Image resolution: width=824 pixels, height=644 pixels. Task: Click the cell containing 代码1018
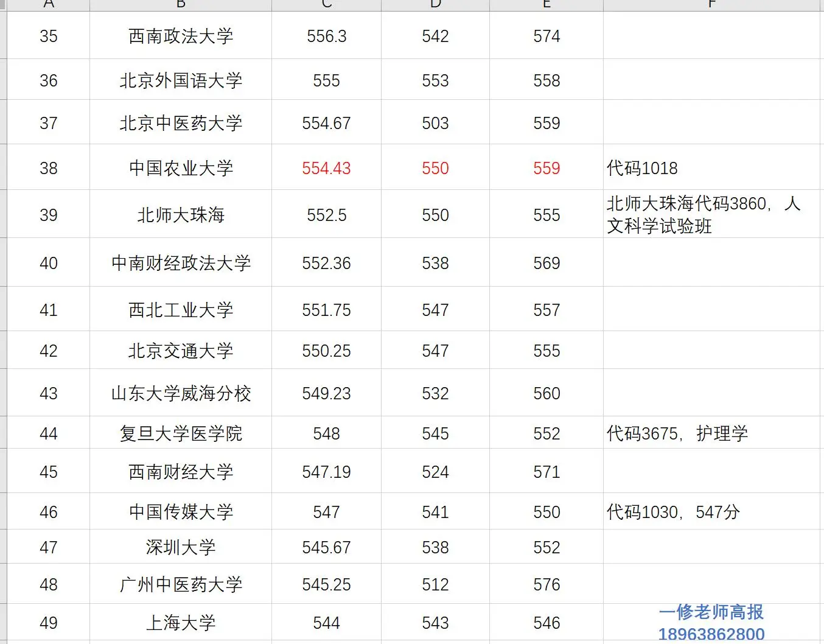pyautogui.click(x=642, y=168)
